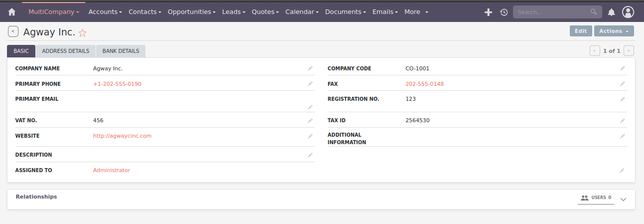Click the back arrow beside Agway Inc.
Screen dimensions: 644x224
pyautogui.click(x=13, y=31)
